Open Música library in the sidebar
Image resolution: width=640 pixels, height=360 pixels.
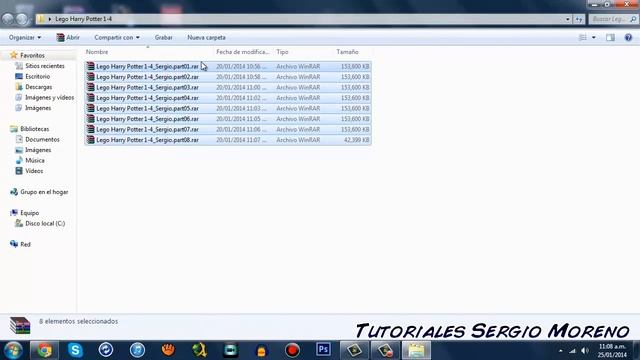point(35,160)
